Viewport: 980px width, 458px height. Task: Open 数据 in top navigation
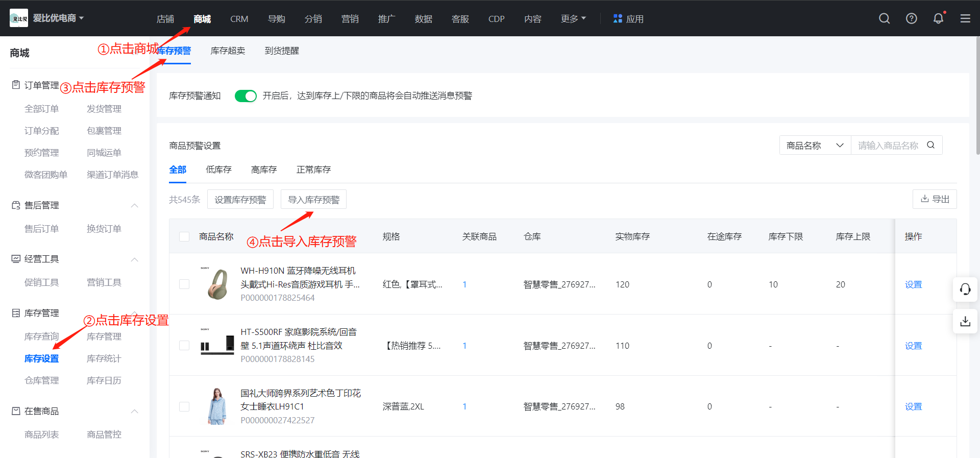[424, 19]
